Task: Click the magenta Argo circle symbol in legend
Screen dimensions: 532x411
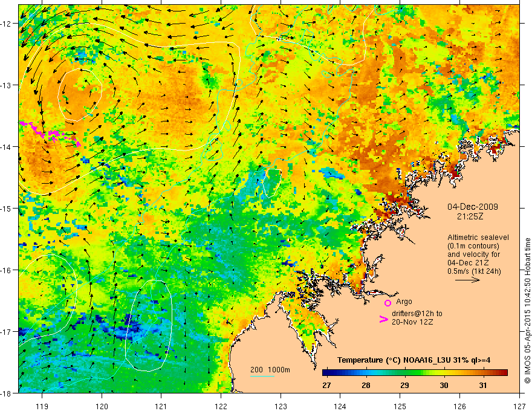Action: click(x=388, y=303)
